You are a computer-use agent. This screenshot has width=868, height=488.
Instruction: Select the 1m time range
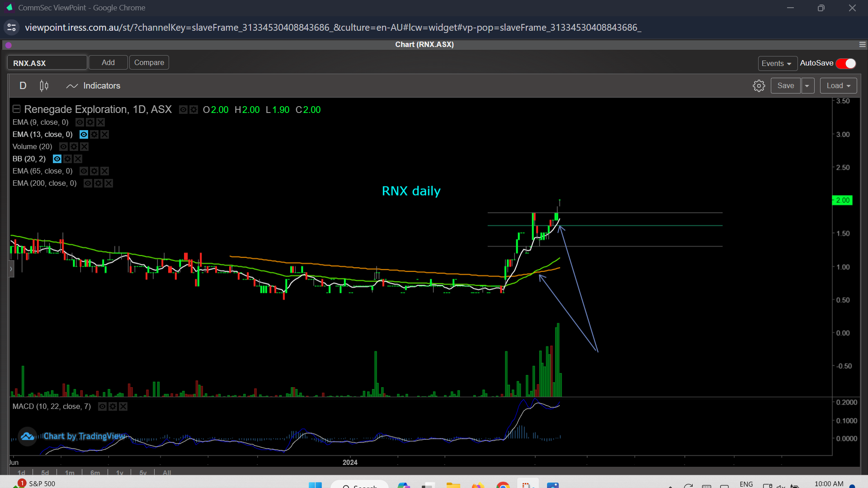pyautogui.click(x=70, y=473)
